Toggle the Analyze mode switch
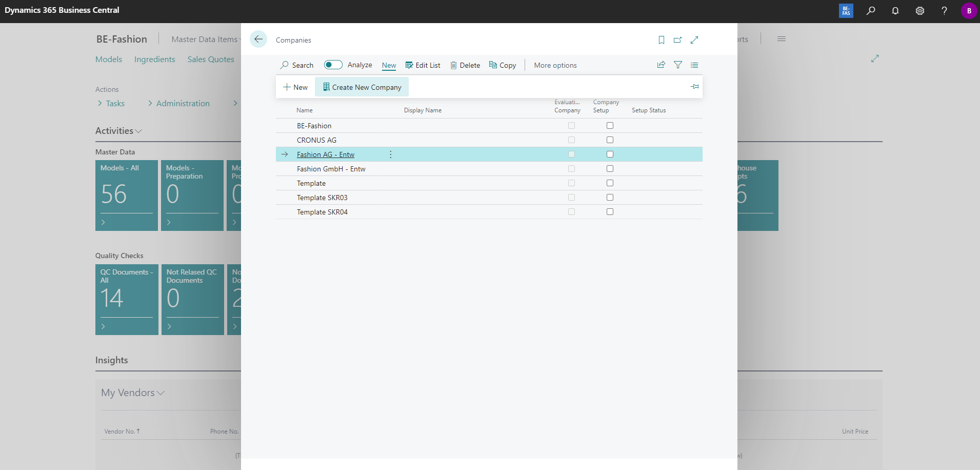 (x=333, y=65)
